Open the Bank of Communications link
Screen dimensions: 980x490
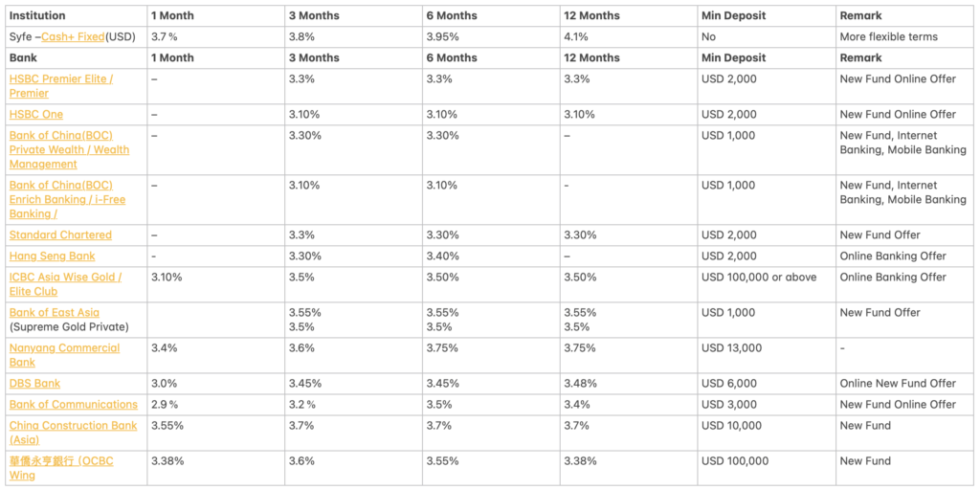click(74, 405)
